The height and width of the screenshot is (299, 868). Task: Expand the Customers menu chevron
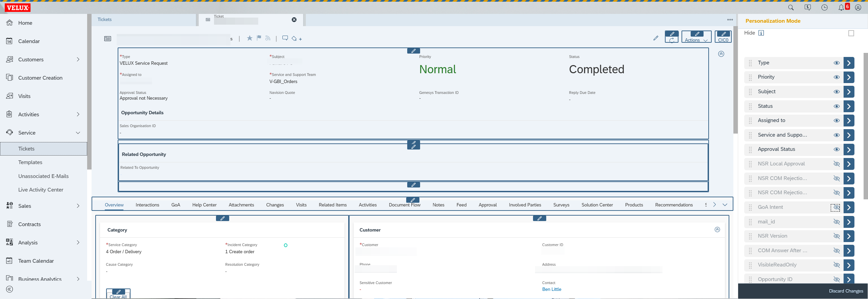(78, 59)
